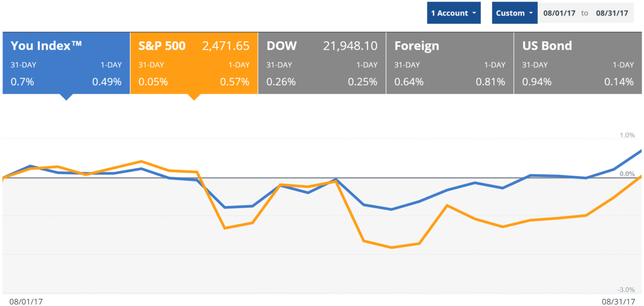The image size is (644, 306).
Task: Edit the start date 08/01/17 field
Action: pos(559,13)
